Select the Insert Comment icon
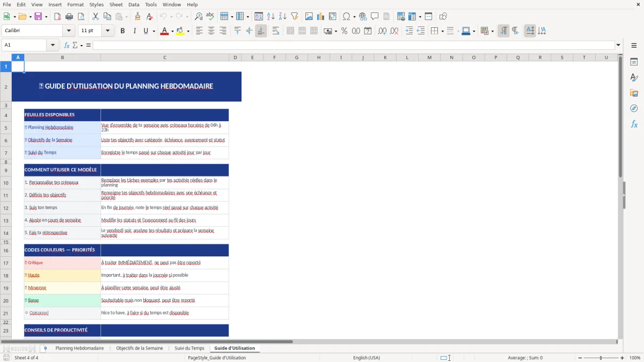This screenshot has height=362, width=644. [374, 16]
